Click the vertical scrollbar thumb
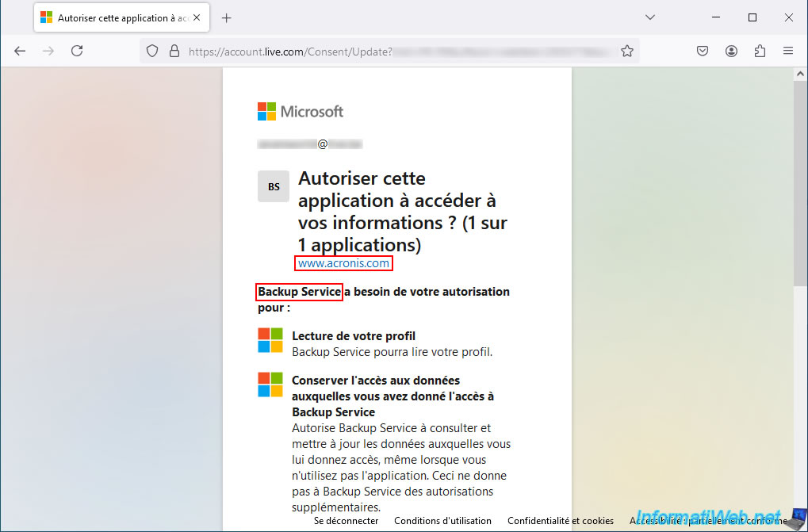 (x=800, y=183)
